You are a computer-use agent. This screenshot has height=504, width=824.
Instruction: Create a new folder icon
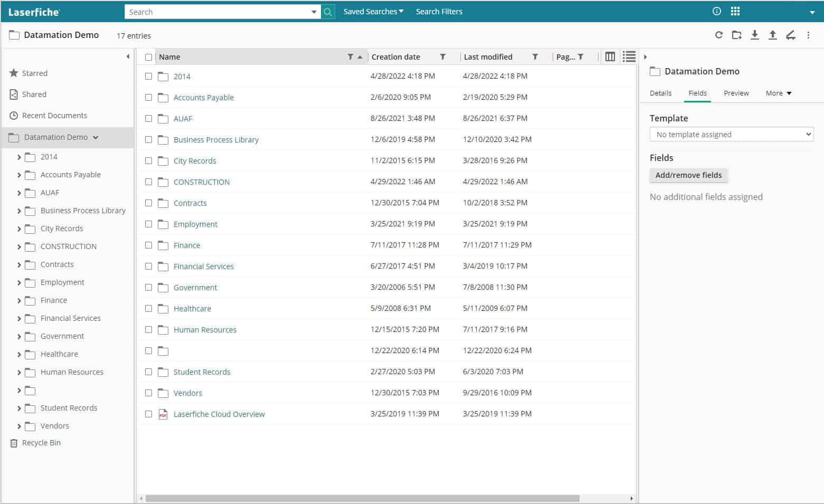pos(737,35)
